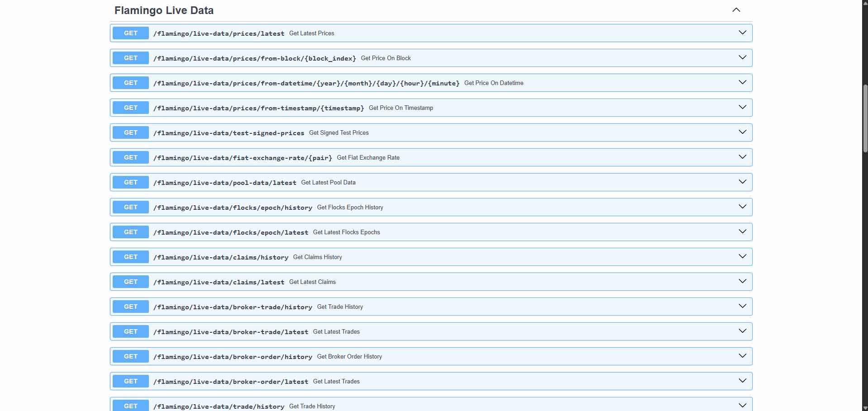Open the /flamingo/live-data/flocks/epoch/latest path
868x411 pixels.
point(231,232)
